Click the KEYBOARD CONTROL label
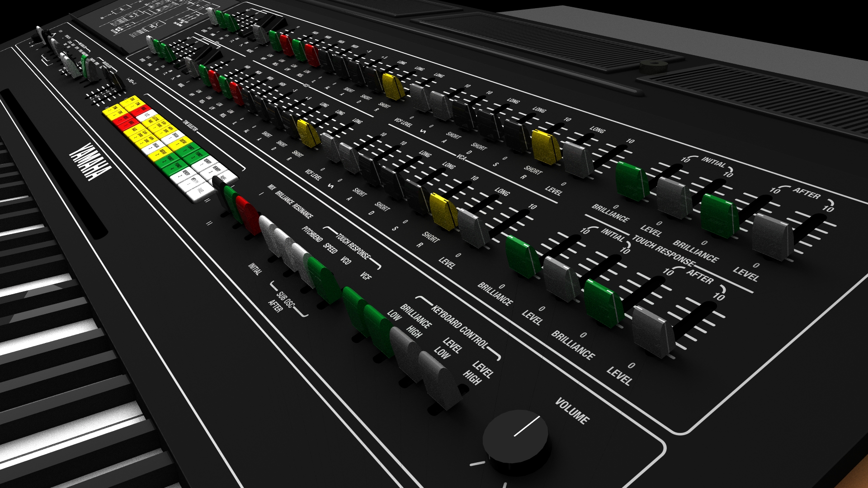868x488 pixels. coord(460,327)
